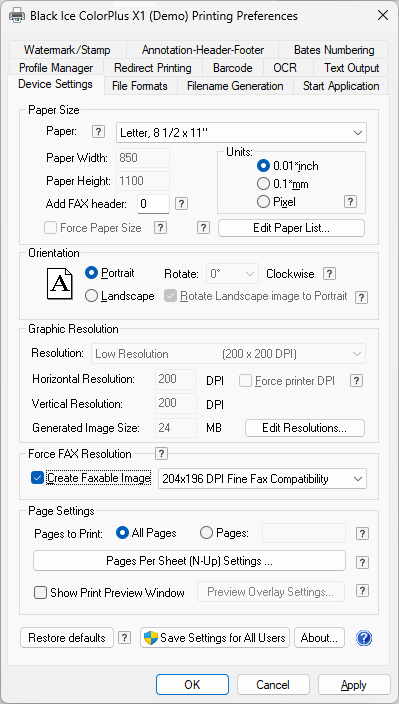Viewport: 399px width, 704px height.
Task: Click help icon beside Force FAX Resolution title
Action: (161, 453)
